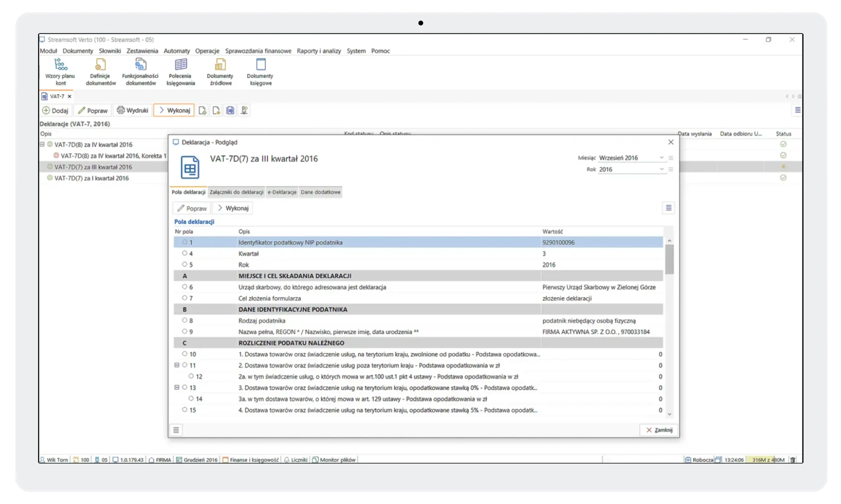Viewport: 841px width, 504px height.
Task: Click the Zamknij button
Action: 659,430
